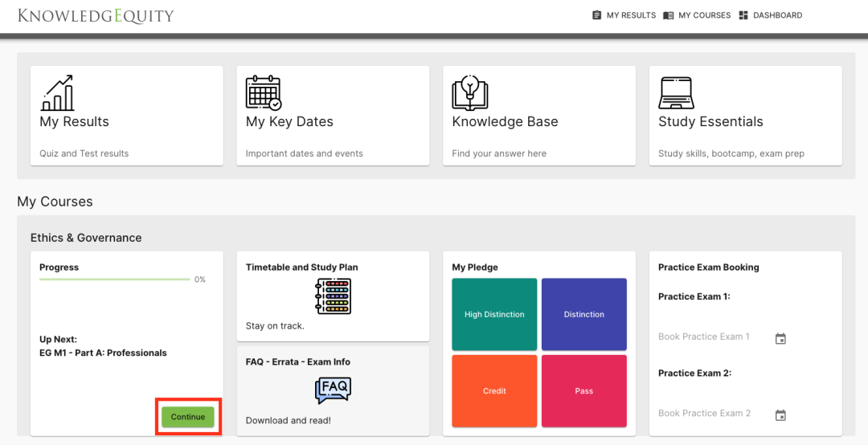Choose the Distinction pledge tile
This screenshot has width=868, height=445.
click(x=584, y=314)
